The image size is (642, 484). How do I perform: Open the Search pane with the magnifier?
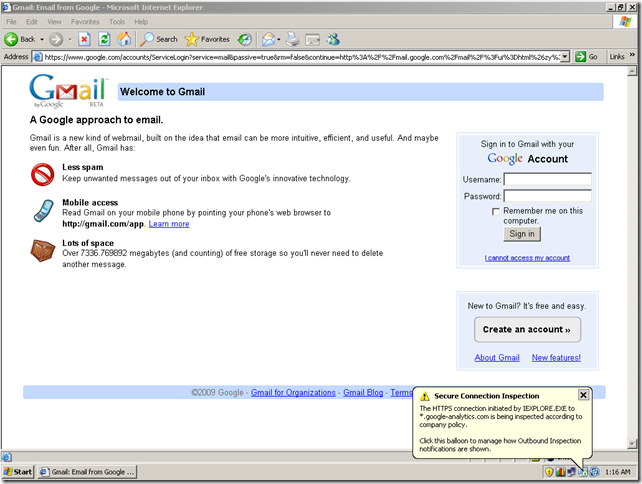point(159,39)
